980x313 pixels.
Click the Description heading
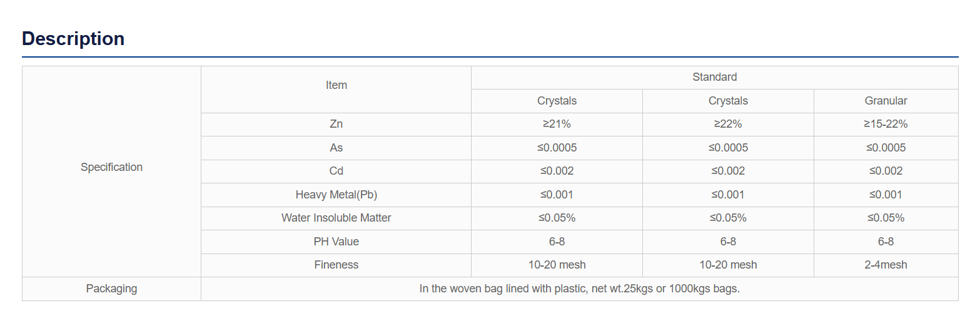[73, 39]
